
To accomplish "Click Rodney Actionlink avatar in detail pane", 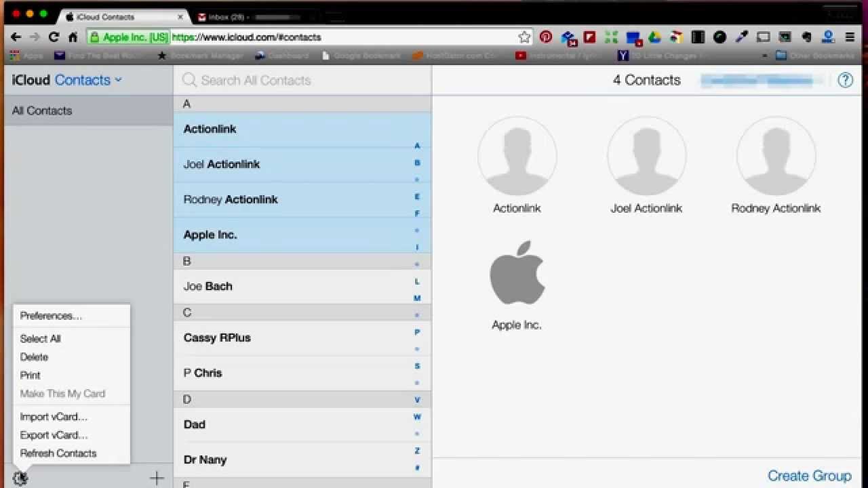I will point(776,157).
